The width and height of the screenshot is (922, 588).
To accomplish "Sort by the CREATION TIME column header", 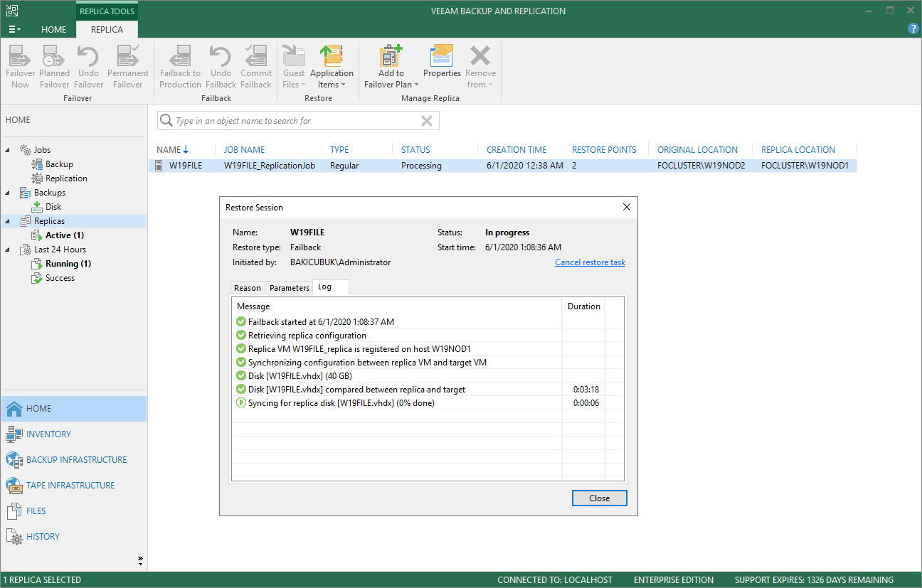I will pyautogui.click(x=516, y=150).
